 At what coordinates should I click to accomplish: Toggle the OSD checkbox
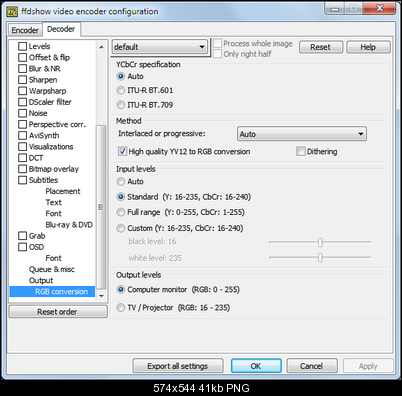[22, 247]
